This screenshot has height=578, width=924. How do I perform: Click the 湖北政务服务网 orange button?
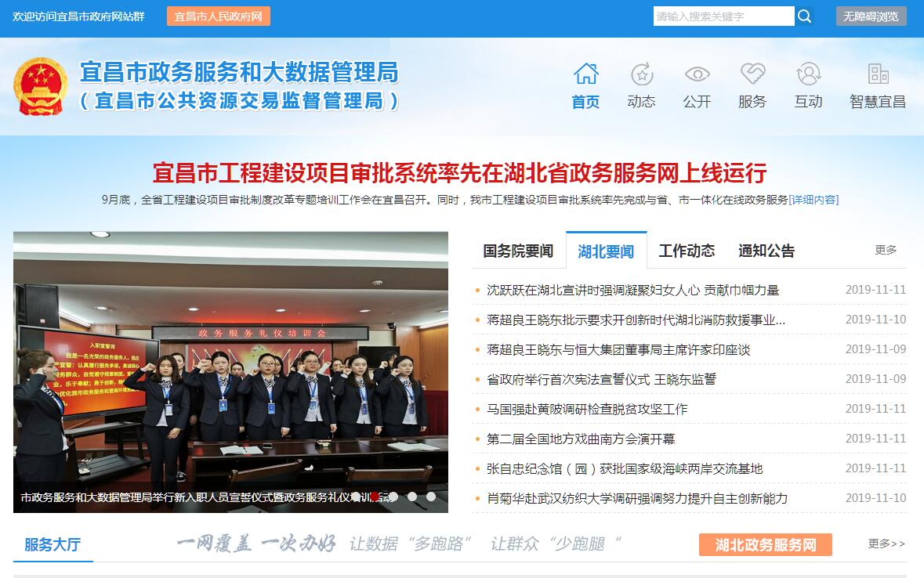click(x=766, y=544)
